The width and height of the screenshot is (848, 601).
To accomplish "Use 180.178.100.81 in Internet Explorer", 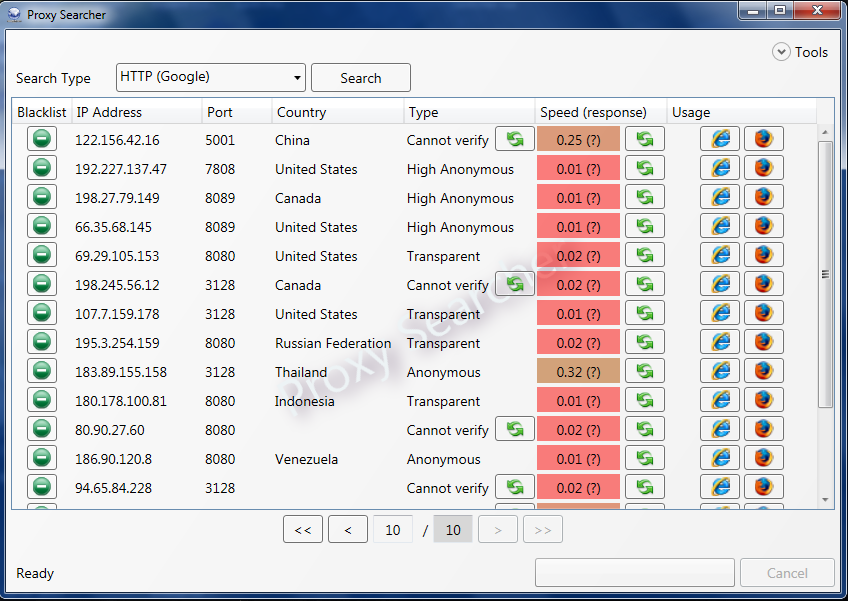I will [x=720, y=400].
